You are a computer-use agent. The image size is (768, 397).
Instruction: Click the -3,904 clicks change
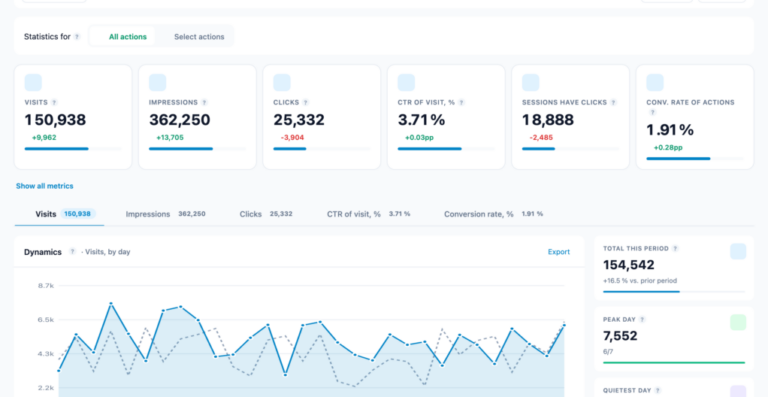coord(292,138)
